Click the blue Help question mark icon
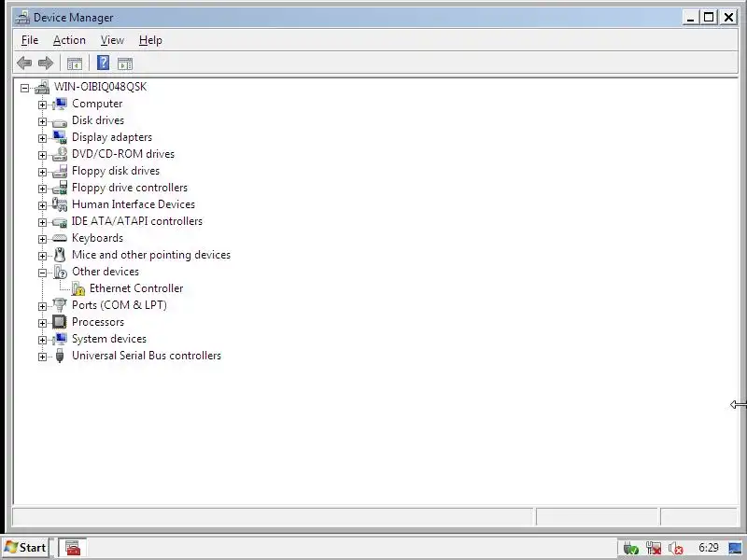The height and width of the screenshot is (560, 747). 103,63
